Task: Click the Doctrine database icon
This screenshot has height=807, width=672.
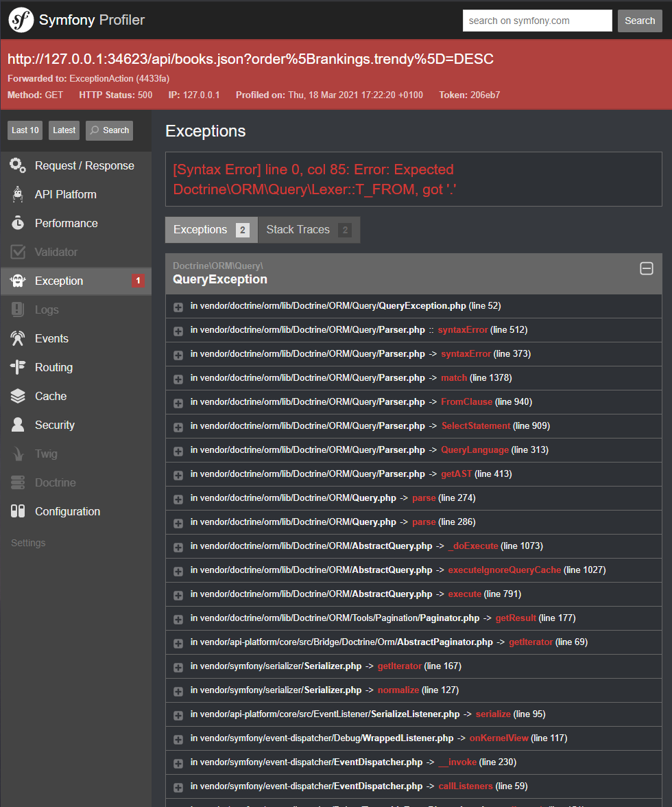Action: [17, 483]
